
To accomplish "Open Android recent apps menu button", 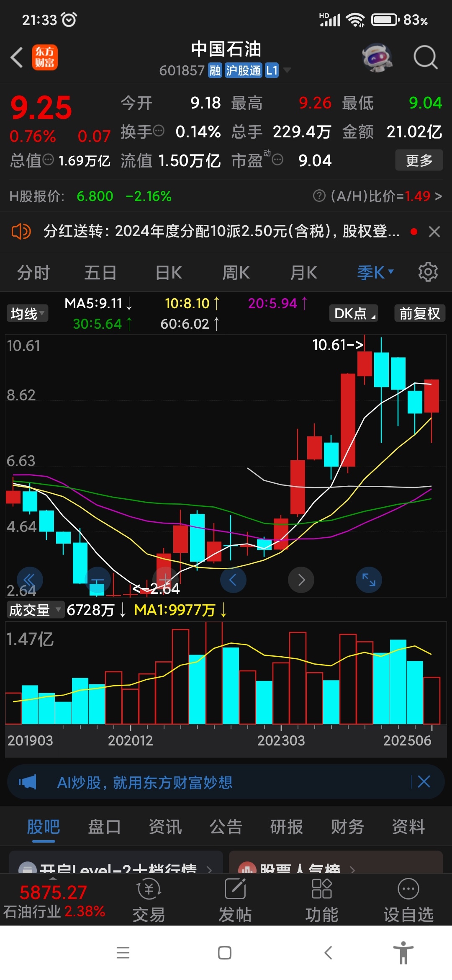I will click(x=123, y=952).
